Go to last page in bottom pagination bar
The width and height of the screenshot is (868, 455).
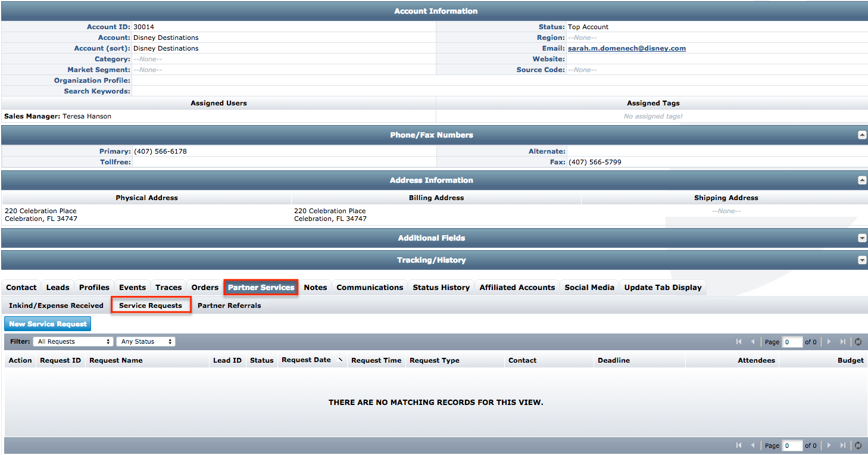tap(843, 445)
